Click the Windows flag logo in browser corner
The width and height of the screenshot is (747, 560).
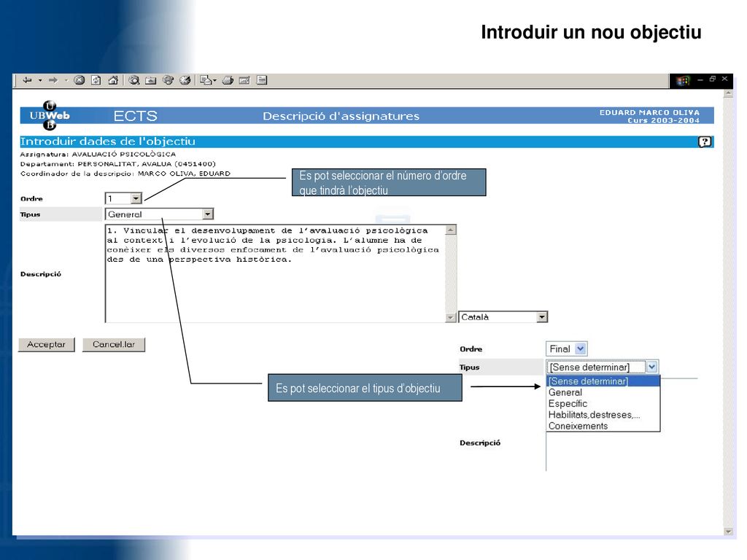pos(682,80)
